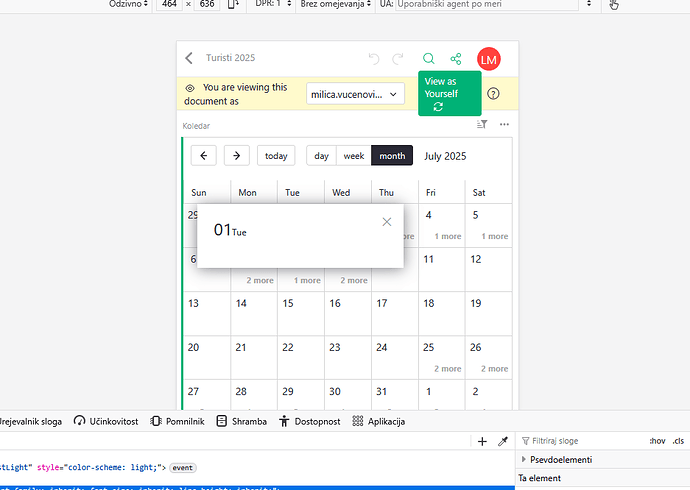The height and width of the screenshot is (490, 690).
Task: Select the month view button
Action: click(x=392, y=156)
